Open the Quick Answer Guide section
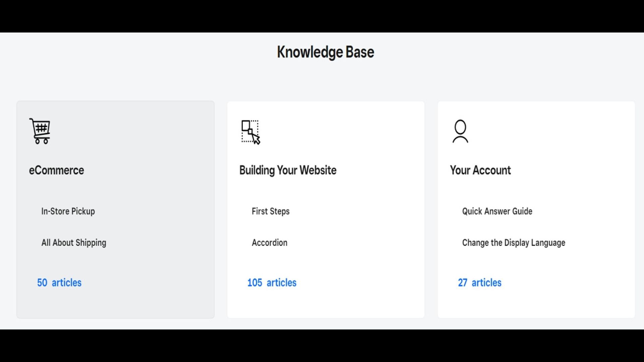644x362 pixels. click(497, 211)
